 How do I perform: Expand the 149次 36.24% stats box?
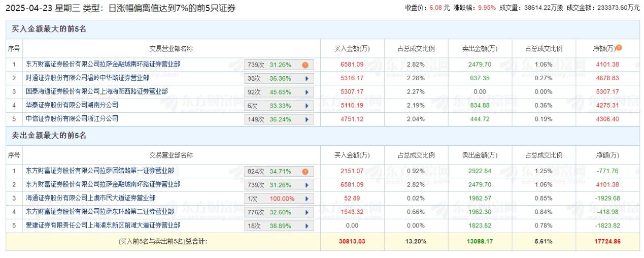coord(279,119)
